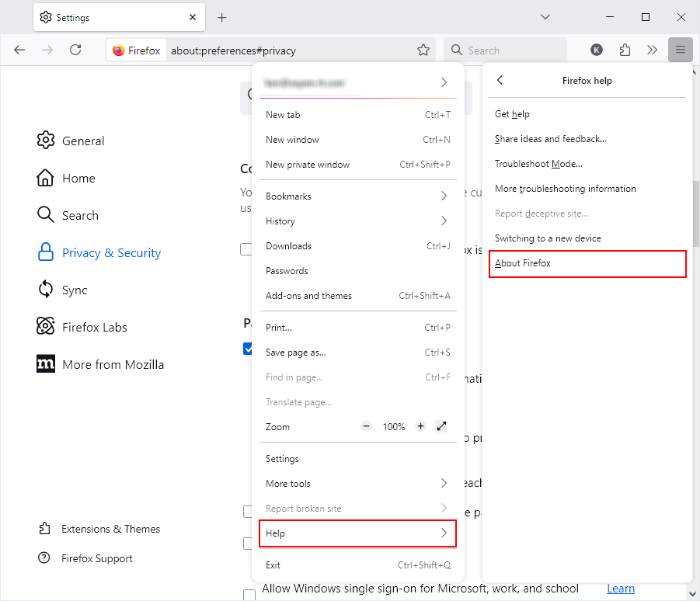Open Firefox Labs category
Screen dimensions: 700x601
point(82,327)
